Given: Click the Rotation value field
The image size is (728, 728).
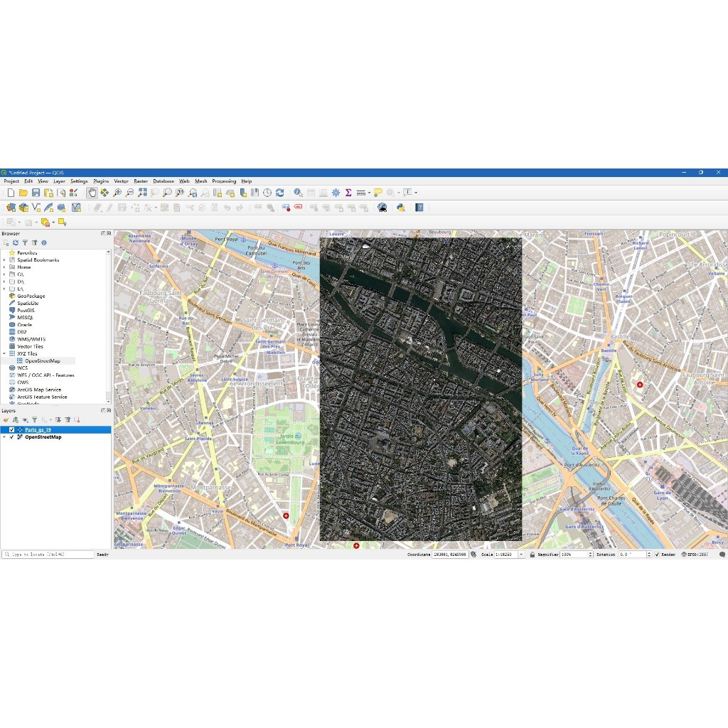Looking at the screenshot, I should tap(632, 555).
